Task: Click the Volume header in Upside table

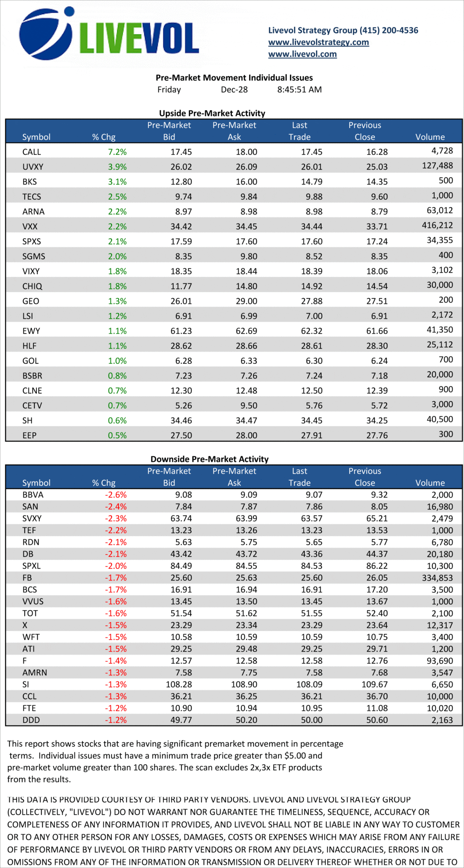Action: (x=430, y=137)
